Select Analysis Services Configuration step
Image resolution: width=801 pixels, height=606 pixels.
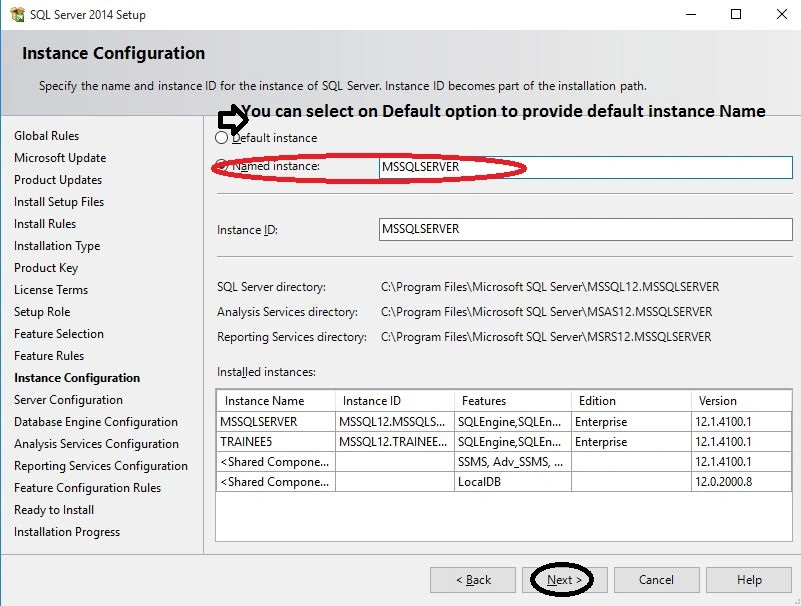point(97,444)
